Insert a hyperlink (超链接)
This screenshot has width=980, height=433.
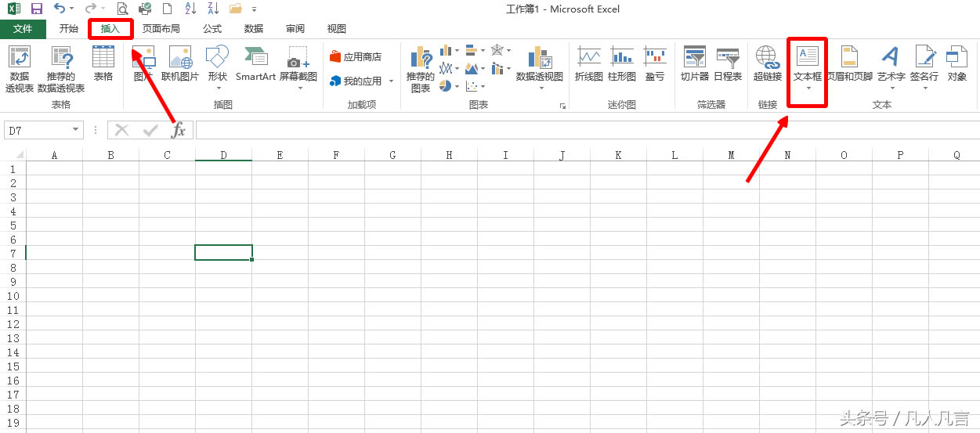(x=767, y=64)
